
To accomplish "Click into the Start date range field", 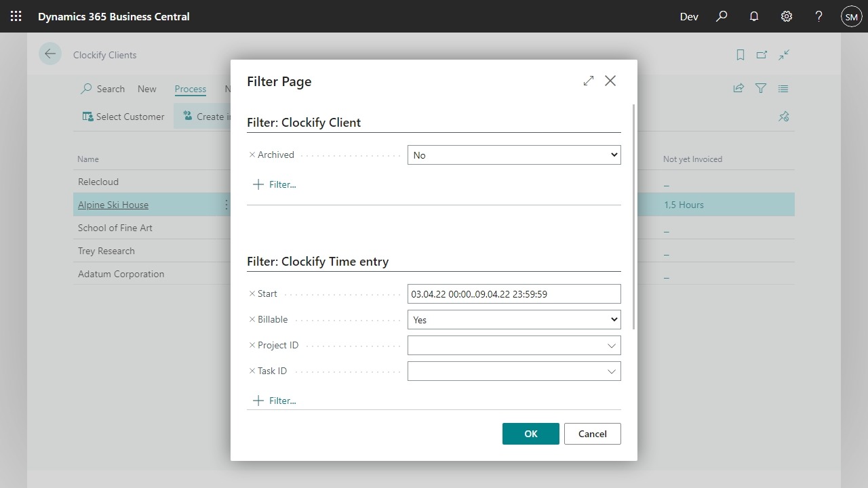I will pos(513,294).
